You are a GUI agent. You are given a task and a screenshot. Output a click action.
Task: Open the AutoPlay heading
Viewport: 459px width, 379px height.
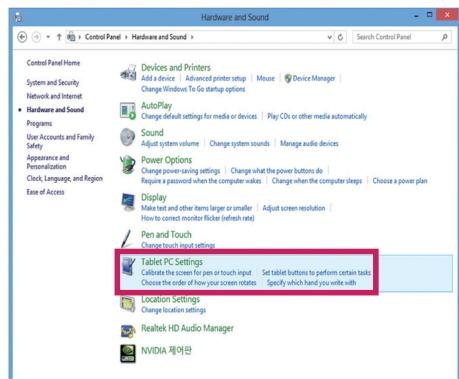157,106
